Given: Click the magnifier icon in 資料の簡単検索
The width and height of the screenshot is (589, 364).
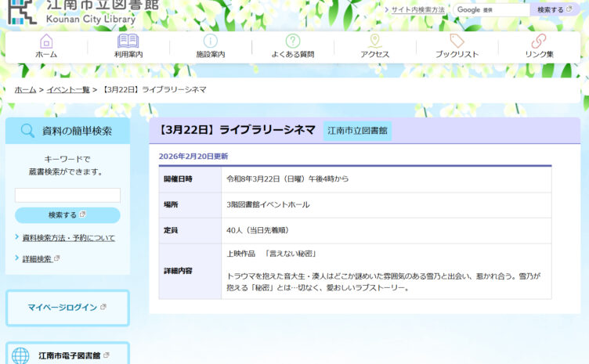Looking at the screenshot, I should click(x=27, y=131).
